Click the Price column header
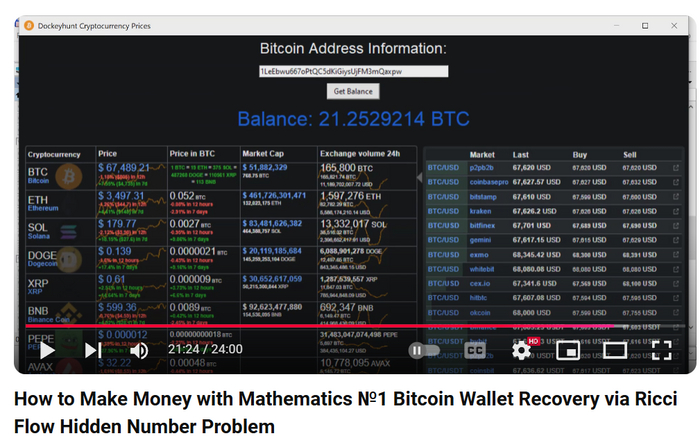Screen dimensions: 700x445 tap(108, 154)
